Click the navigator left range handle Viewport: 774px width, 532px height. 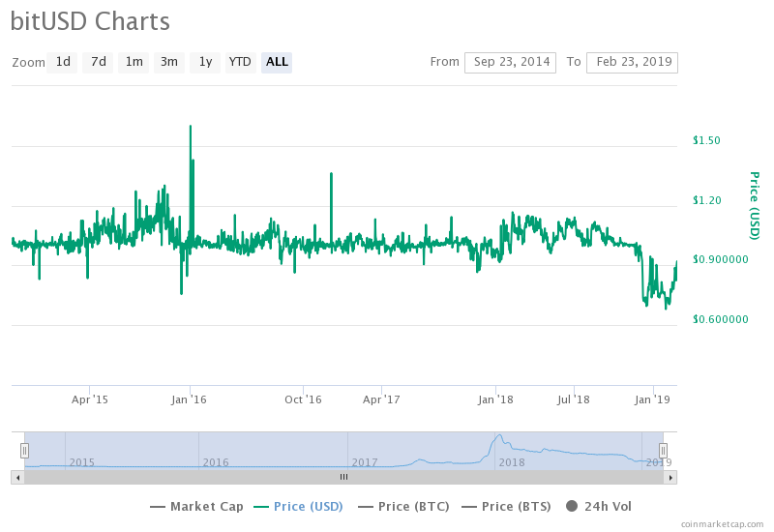[x=25, y=451]
